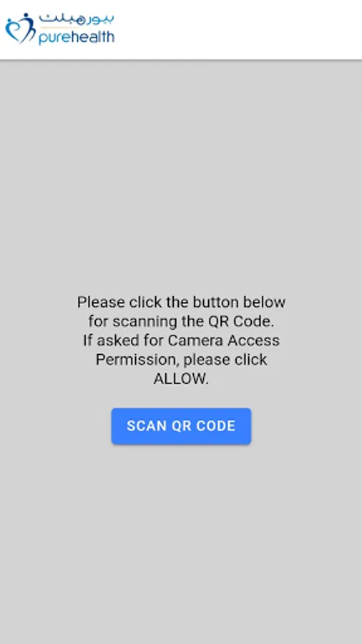Click the "for scanning the QR Code." line

click(x=181, y=321)
